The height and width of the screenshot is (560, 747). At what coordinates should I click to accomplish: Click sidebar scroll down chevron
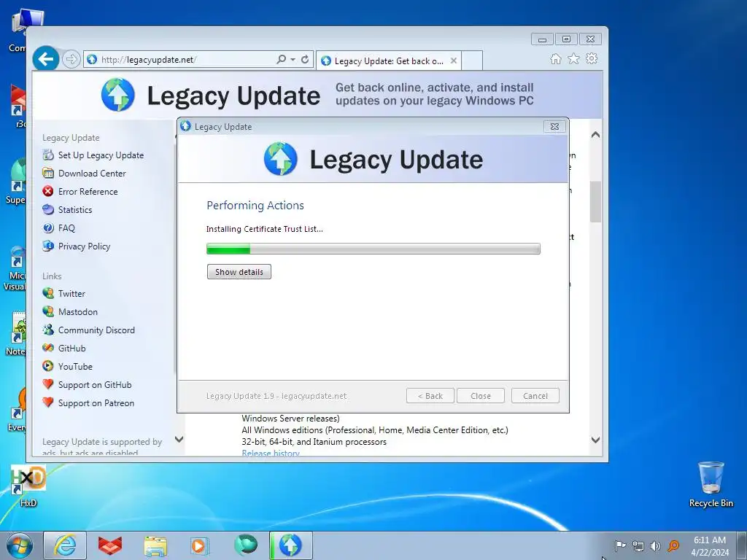click(x=179, y=439)
